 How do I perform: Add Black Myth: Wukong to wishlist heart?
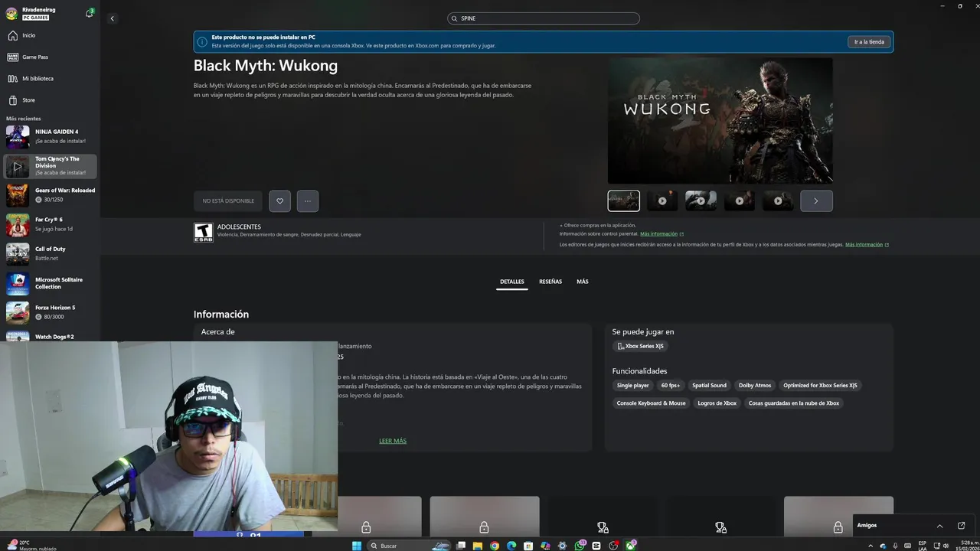(279, 201)
